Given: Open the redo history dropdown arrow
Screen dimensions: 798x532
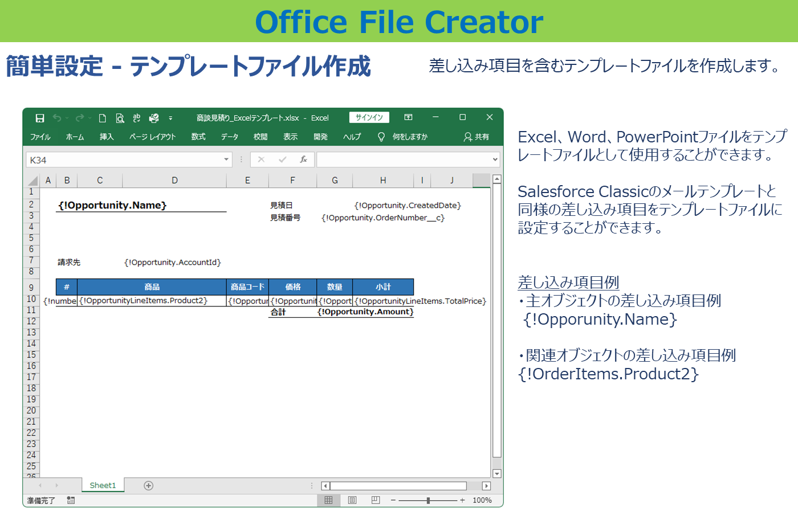Looking at the screenshot, I should [89, 118].
